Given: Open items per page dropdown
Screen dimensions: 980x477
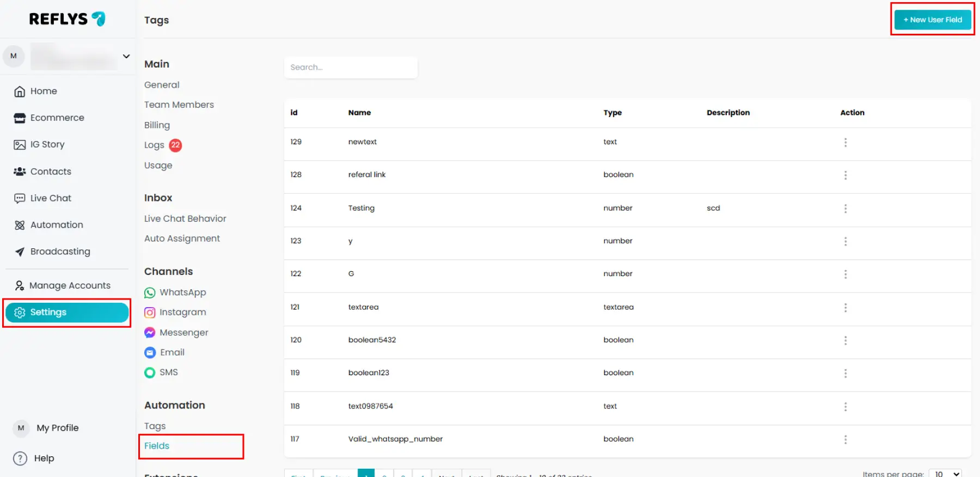Looking at the screenshot, I should pyautogui.click(x=945, y=474).
